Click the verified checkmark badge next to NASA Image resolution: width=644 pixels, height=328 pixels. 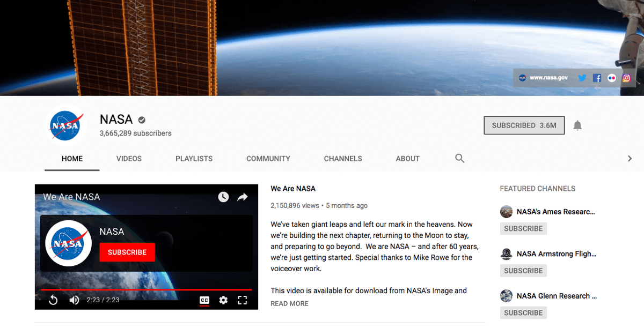point(142,120)
